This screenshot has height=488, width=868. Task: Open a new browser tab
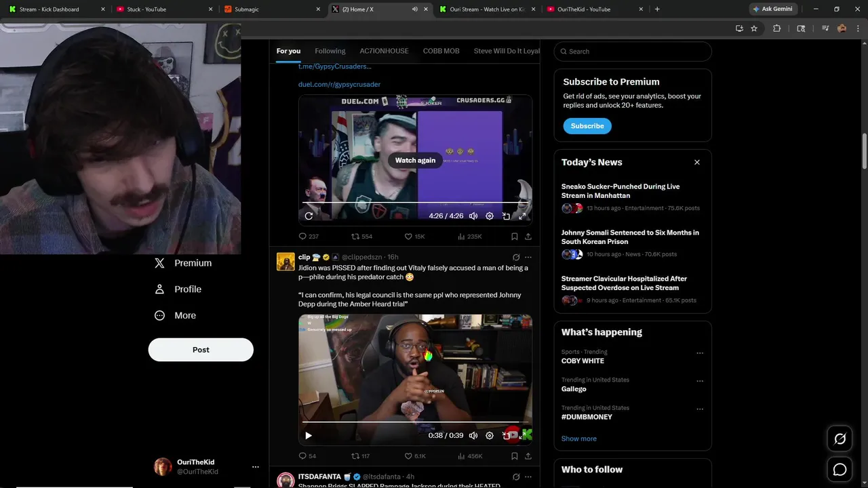pyautogui.click(x=657, y=9)
